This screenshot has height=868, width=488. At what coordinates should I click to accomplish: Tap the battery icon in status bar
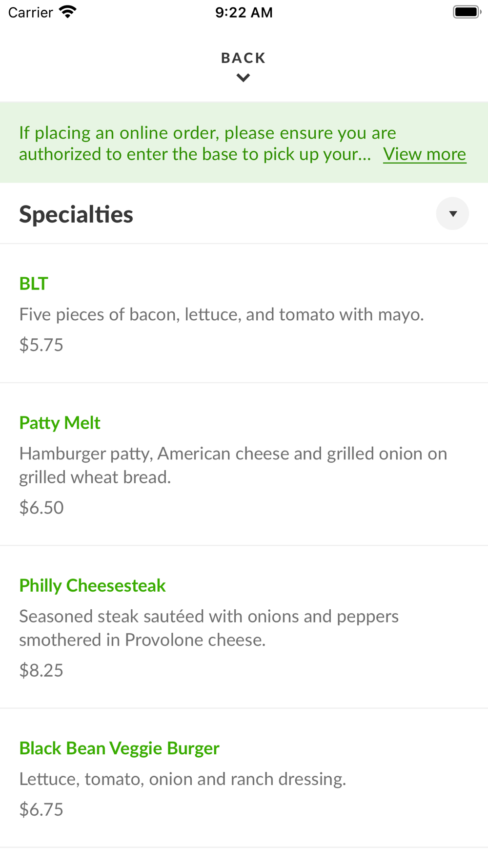coord(467,12)
